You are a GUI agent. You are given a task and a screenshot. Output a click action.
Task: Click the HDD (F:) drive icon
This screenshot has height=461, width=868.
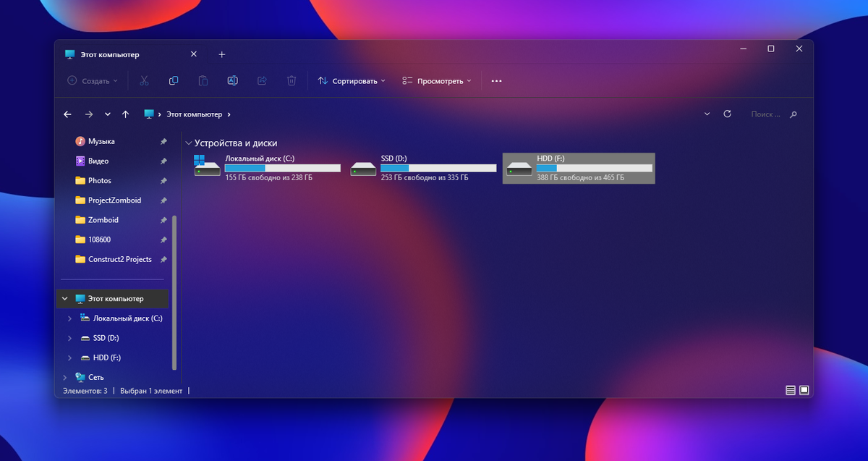pyautogui.click(x=519, y=169)
